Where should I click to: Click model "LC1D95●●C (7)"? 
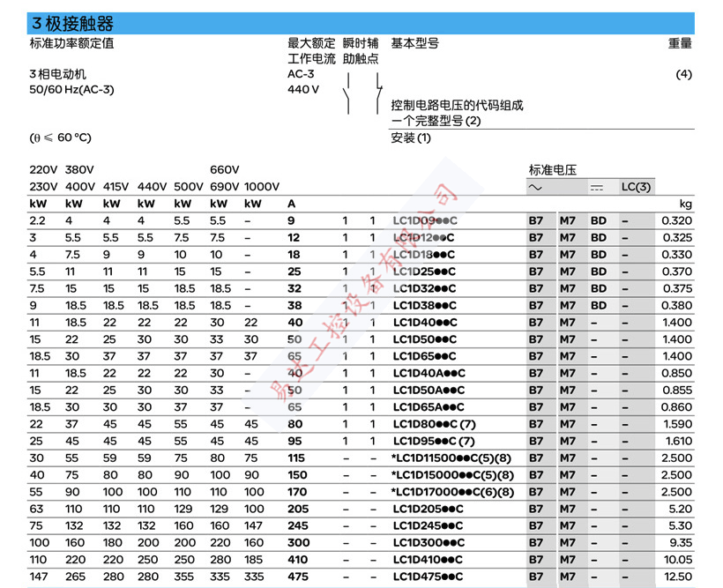434,442
